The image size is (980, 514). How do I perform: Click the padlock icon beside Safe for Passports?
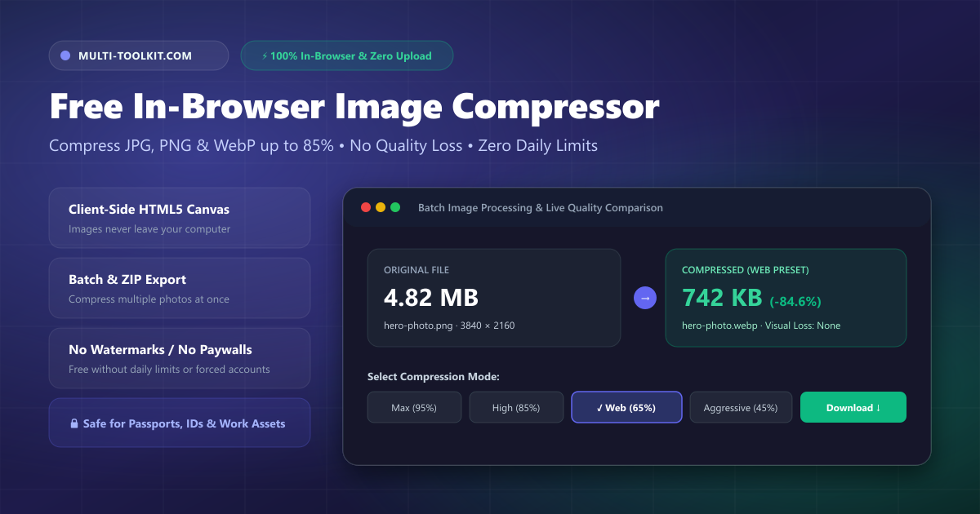(x=74, y=423)
